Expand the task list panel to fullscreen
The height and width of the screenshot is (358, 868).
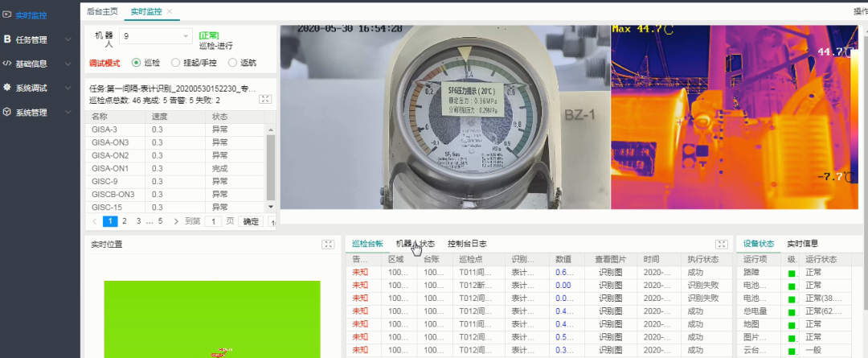(264, 99)
